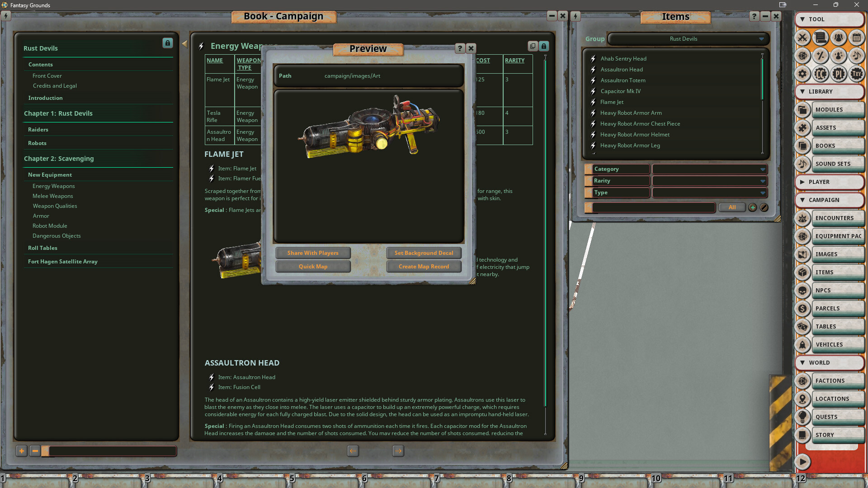This screenshot has height=488, width=868.
Task: Open the Modifiers plus/minus tool icon
Action: 821,56
